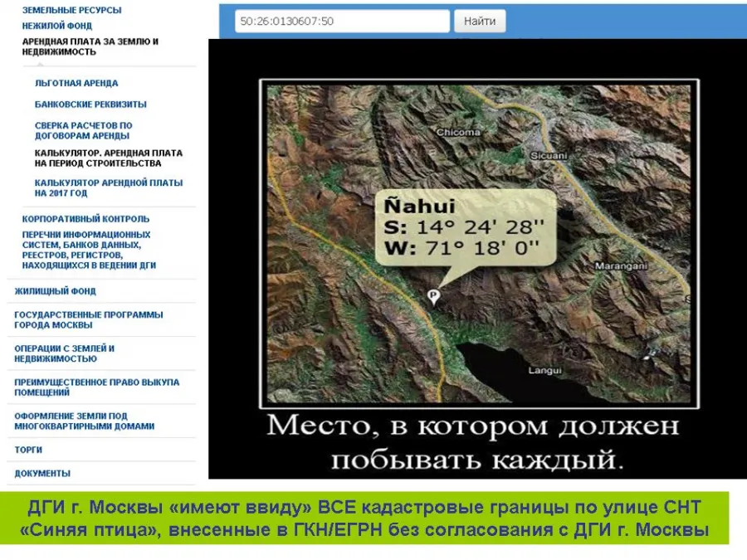Viewport: 747px width, 560px height.
Task: Click the caption Место, в котором должен побывать каждый
Action: [473, 442]
